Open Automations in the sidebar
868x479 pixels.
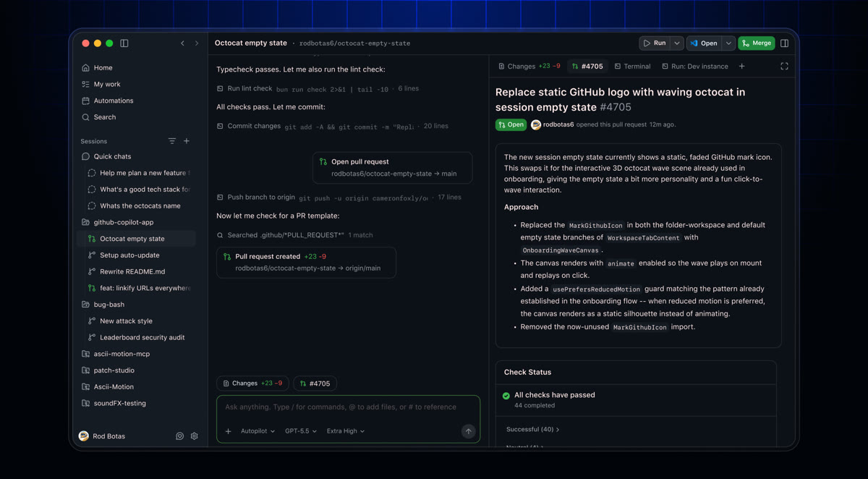tap(136, 101)
